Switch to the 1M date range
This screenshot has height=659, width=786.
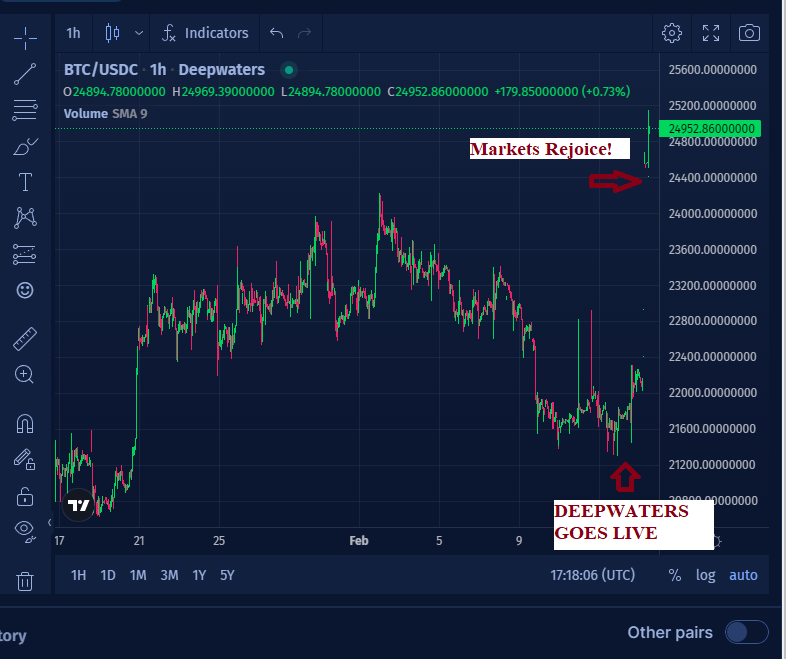pyautogui.click(x=138, y=575)
